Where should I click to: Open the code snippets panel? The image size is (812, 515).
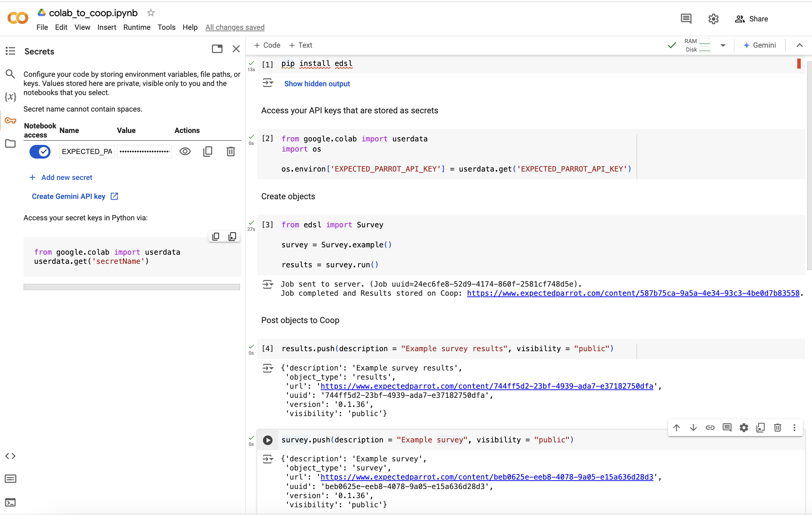click(10, 456)
